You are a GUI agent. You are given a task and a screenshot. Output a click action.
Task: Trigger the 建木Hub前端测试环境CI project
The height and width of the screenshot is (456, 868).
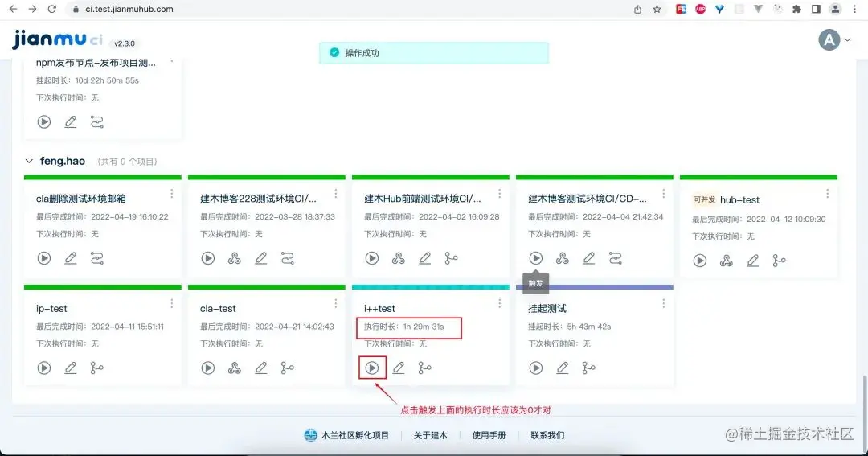click(371, 258)
